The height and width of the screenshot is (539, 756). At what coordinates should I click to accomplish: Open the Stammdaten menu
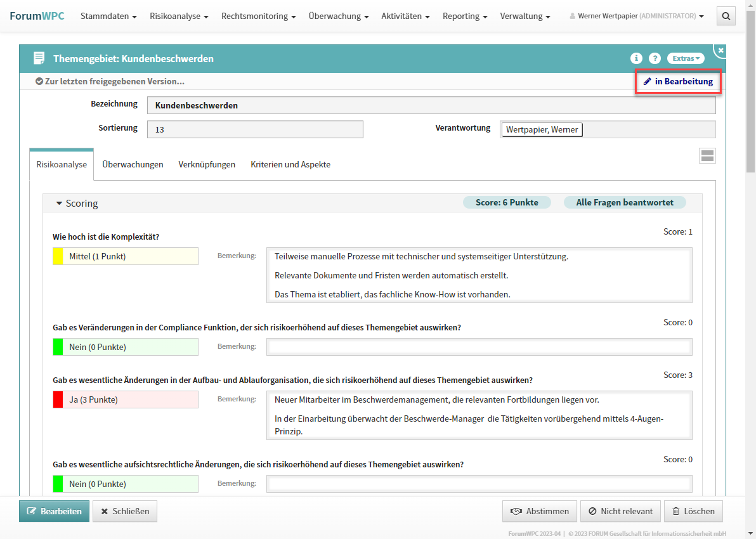108,16
